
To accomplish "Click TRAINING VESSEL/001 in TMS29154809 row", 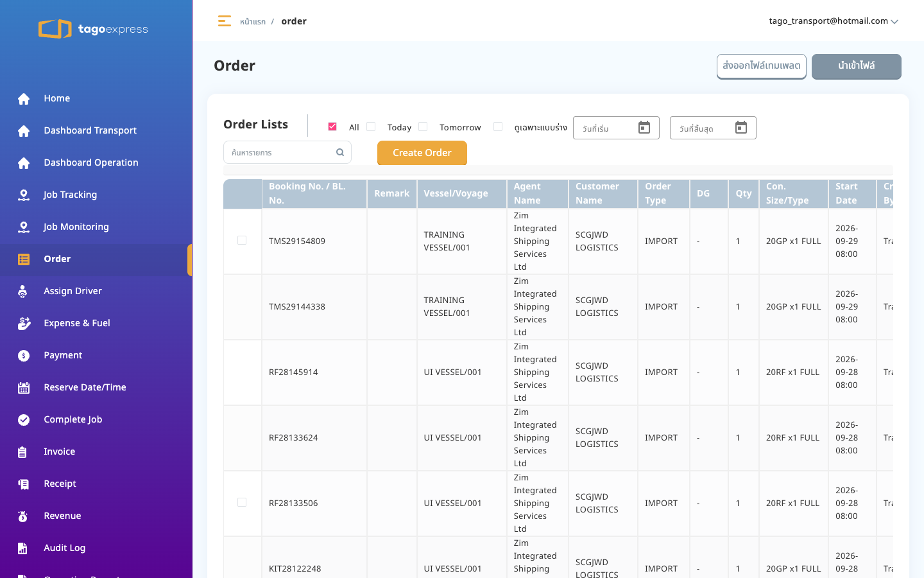I will (447, 241).
